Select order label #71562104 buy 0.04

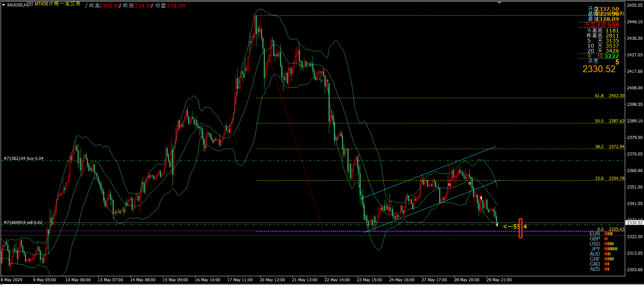click(x=24, y=158)
